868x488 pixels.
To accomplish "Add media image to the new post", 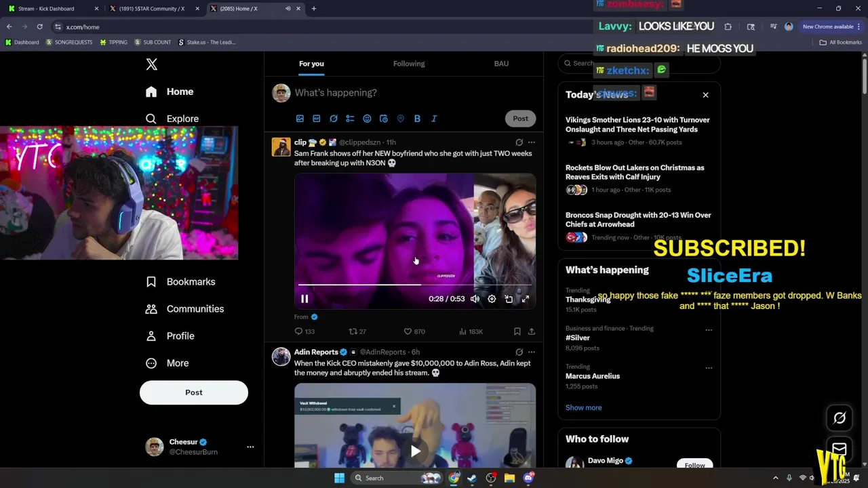I will 300,119.
